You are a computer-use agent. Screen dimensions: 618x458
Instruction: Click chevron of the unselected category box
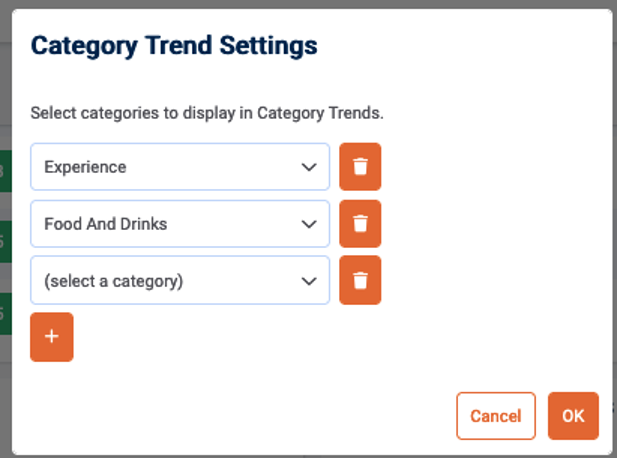[309, 281]
